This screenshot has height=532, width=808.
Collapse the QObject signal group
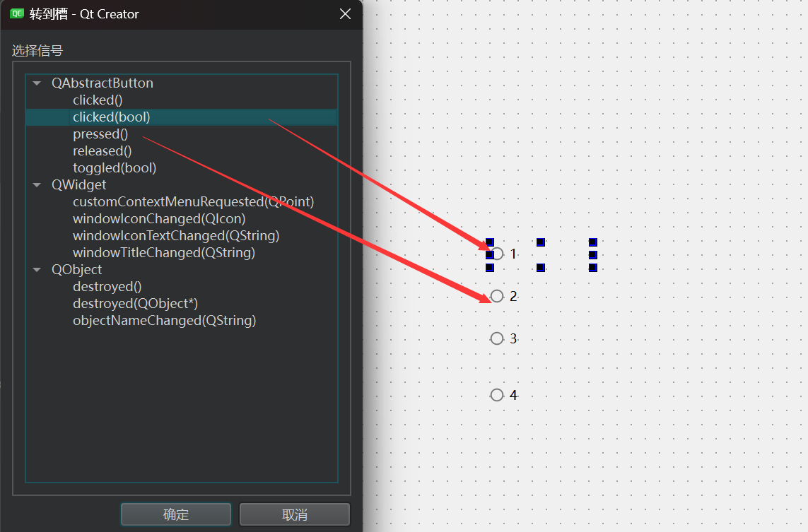(x=37, y=269)
